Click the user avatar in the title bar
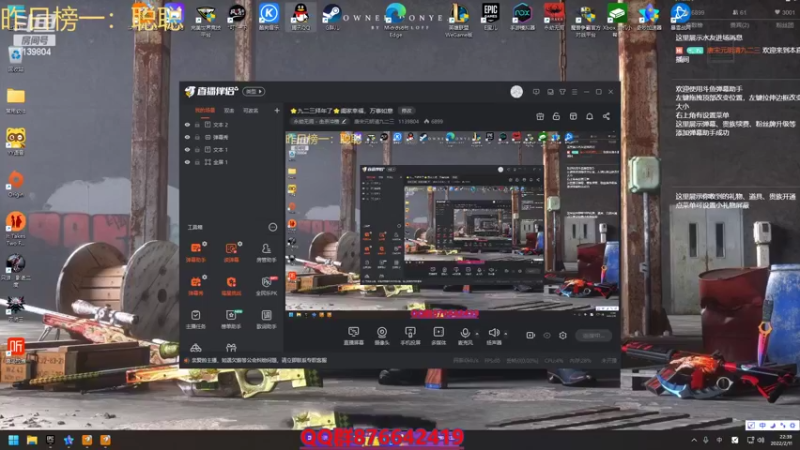The height and width of the screenshot is (450, 800). pyautogui.click(x=516, y=92)
